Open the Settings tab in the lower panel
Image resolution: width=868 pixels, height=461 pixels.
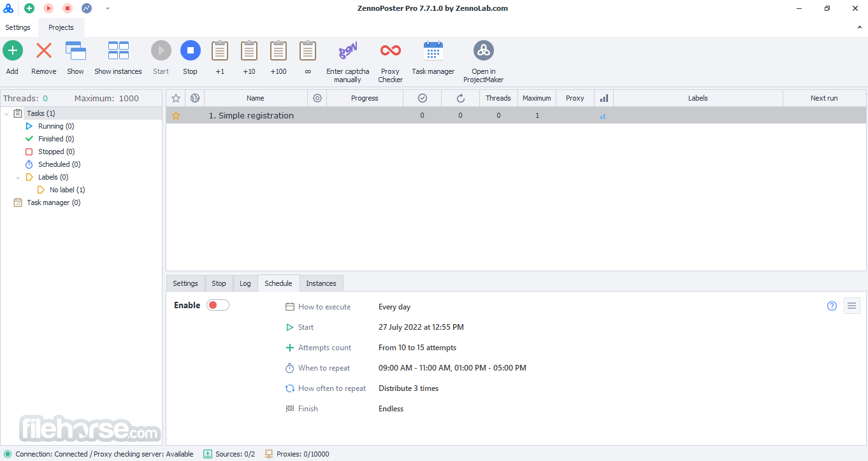tap(185, 283)
